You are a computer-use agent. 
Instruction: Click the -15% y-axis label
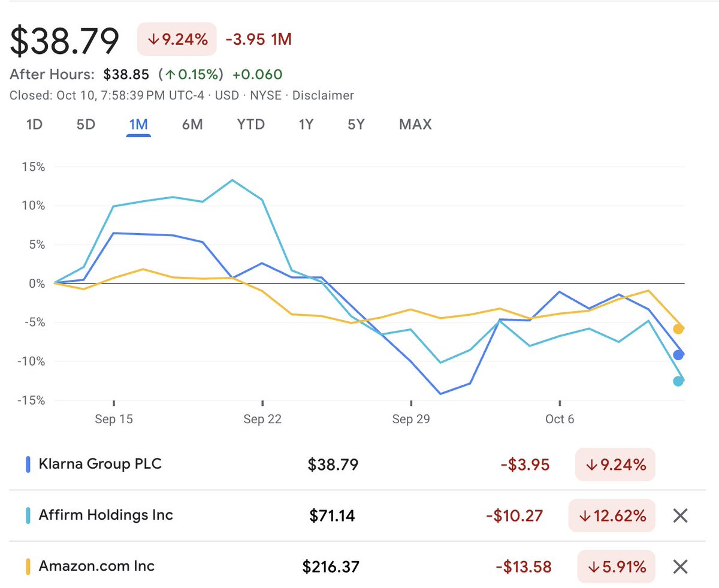(31, 400)
